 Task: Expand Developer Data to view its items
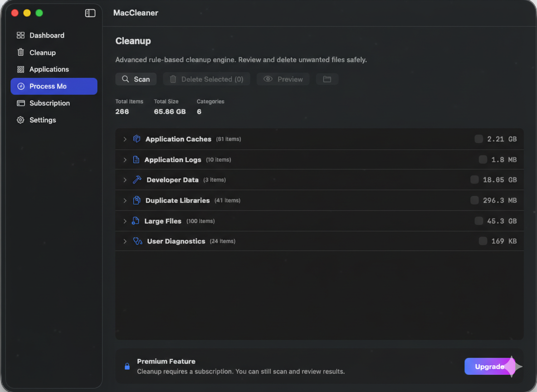click(125, 180)
